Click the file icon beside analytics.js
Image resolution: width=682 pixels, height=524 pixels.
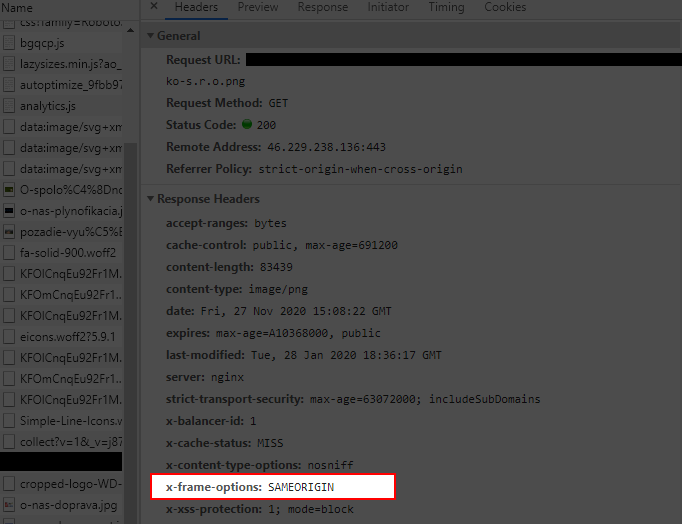[x=9, y=106]
